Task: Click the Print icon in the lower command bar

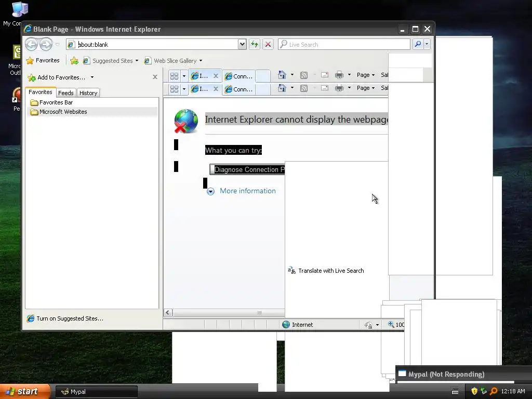Action: coord(339,88)
